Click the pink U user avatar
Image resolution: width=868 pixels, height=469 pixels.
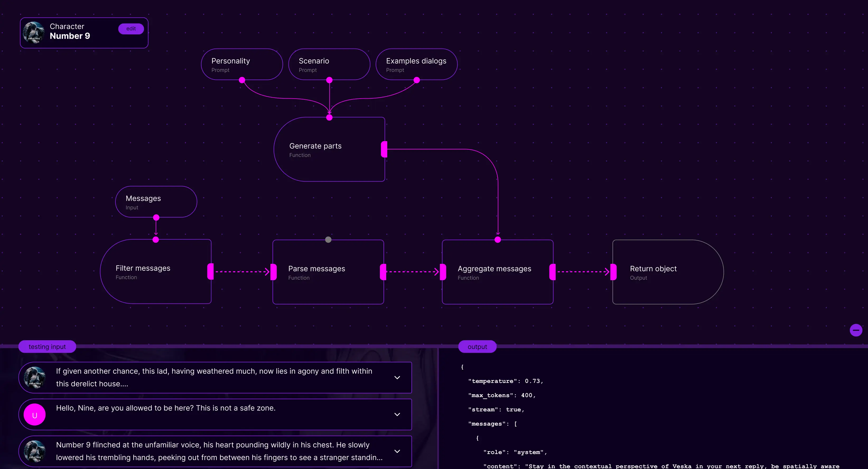[x=35, y=414]
